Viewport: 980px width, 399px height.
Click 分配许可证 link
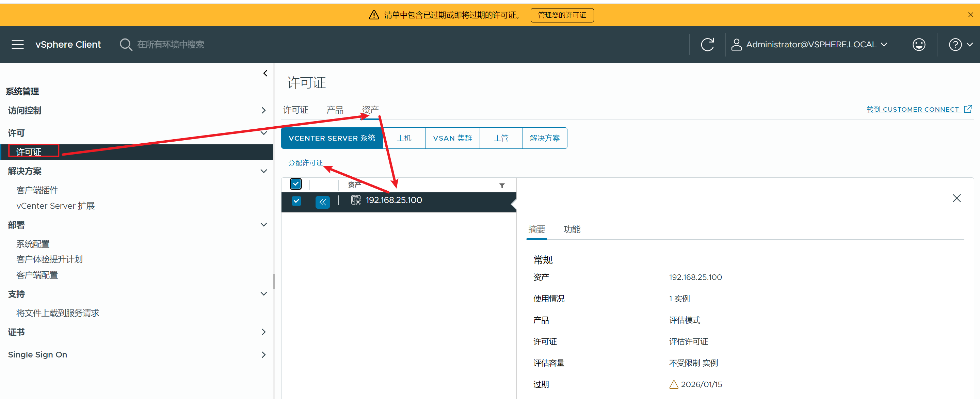click(x=305, y=163)
